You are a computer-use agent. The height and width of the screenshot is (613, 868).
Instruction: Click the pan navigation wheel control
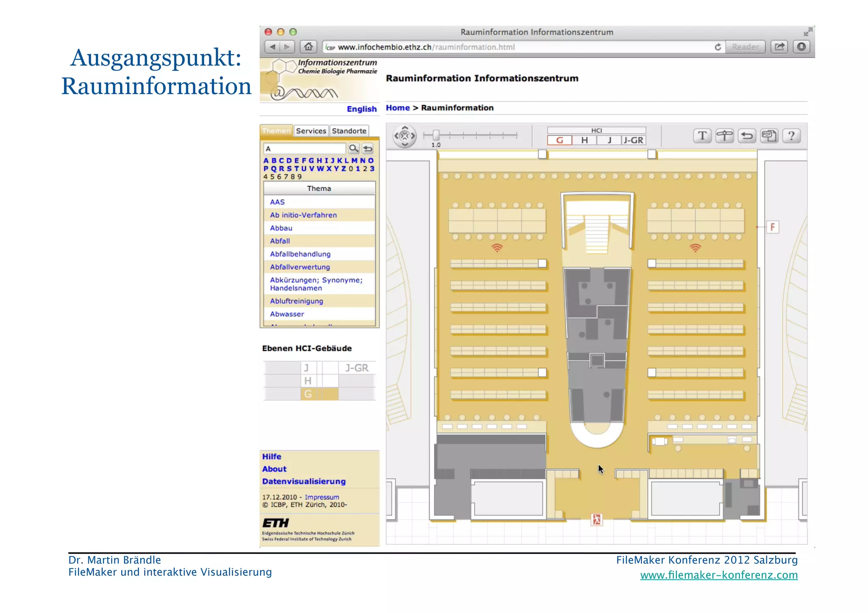[405, 136]
